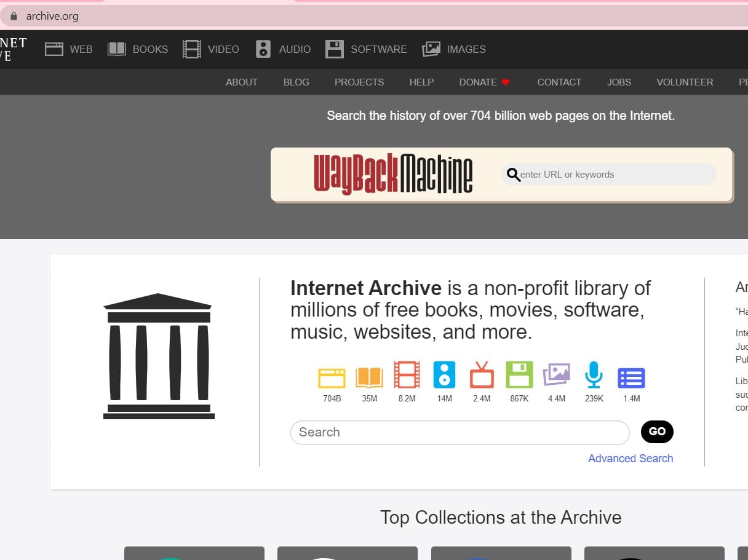
Task: Click the purple image icon labeled 4.4M
Action: 557,375
